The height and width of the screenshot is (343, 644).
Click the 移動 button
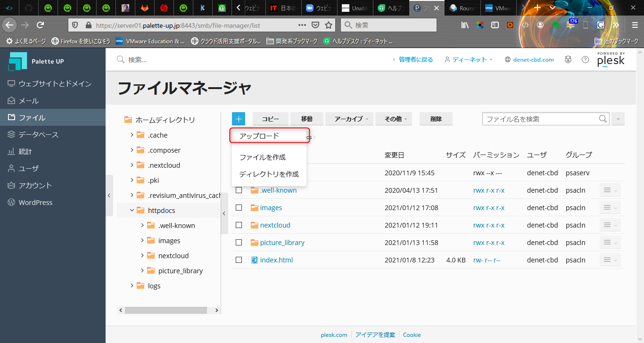307,119
